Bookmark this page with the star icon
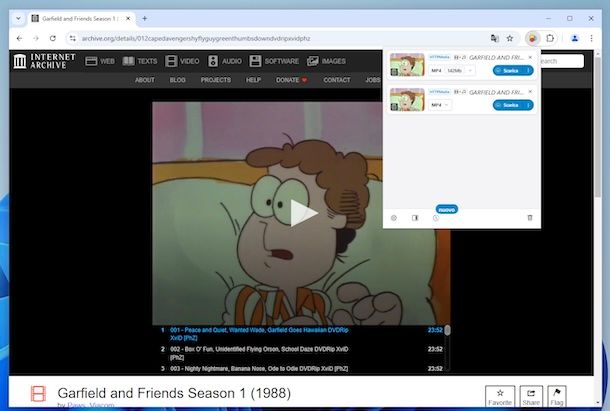 coord(510,38)
